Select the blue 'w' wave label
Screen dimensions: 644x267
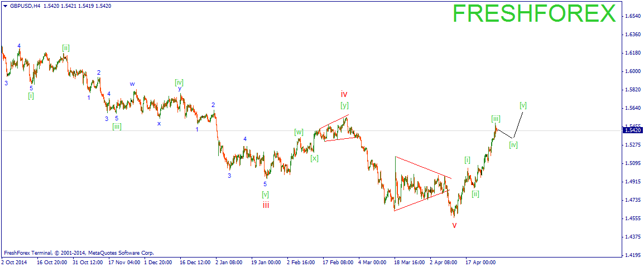(x=133, y=84)
